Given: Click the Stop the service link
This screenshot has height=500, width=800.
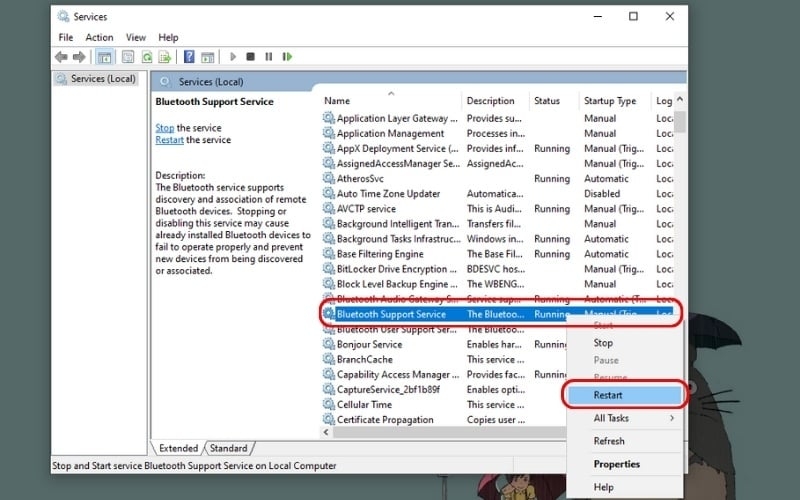Looking at the screenshot, I should [164, 128].
